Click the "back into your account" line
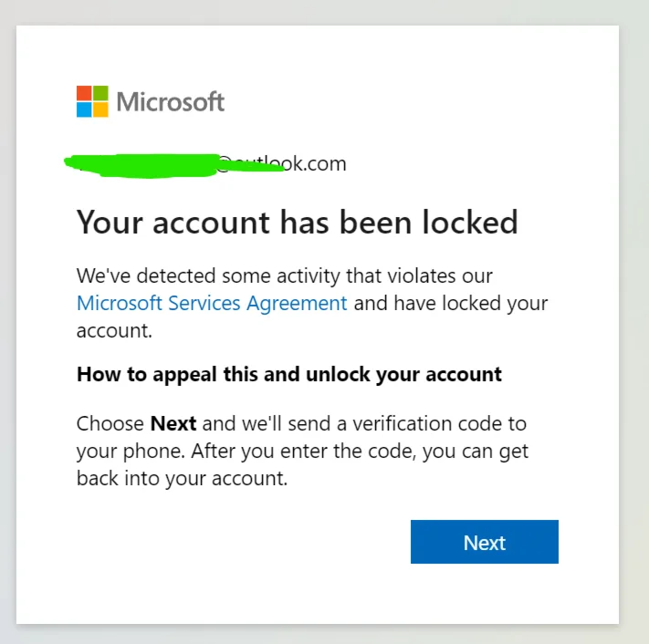The height and width of the screenshot is (644, 649). 182,479
